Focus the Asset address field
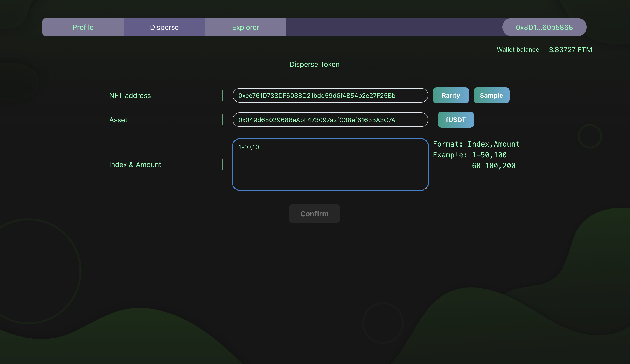This screenshot has height=364, width=630. [x=330, y=120]
